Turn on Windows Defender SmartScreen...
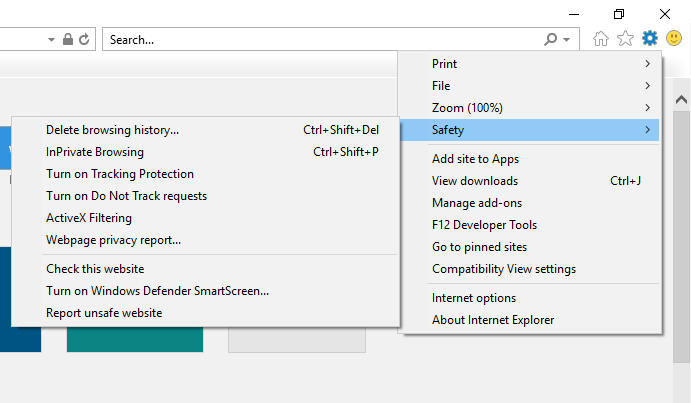 (x=205, y=291)
